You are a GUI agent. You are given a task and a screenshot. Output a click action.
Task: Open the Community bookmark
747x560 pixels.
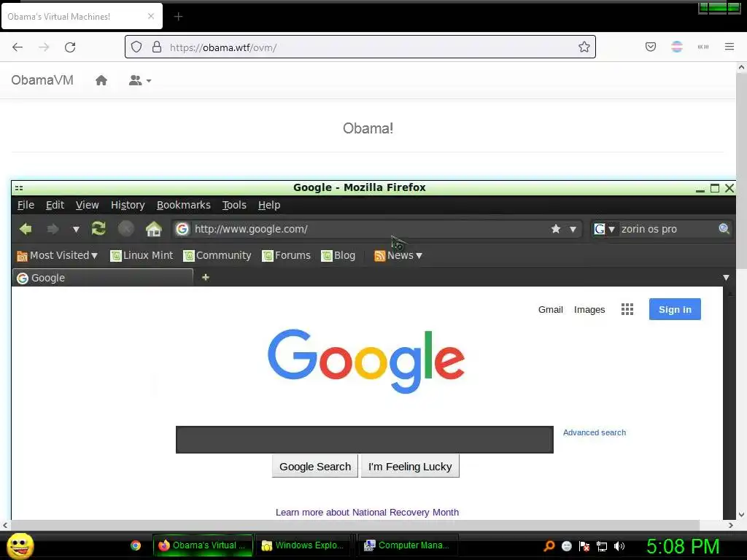pyautogui.click(x=217, y=256)
